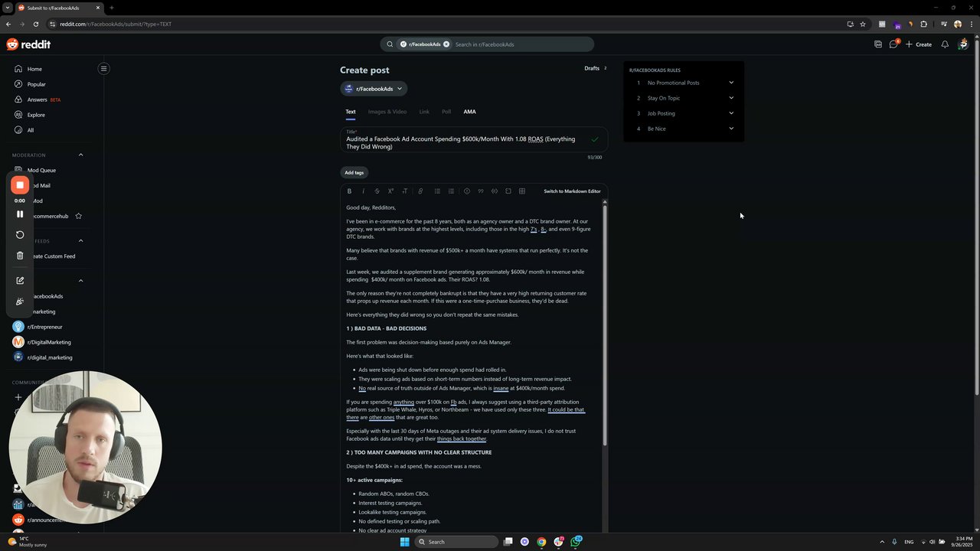980x551 pixels.
Task: Open the Reddit user avatar menu
Action: tap(963, 44)
